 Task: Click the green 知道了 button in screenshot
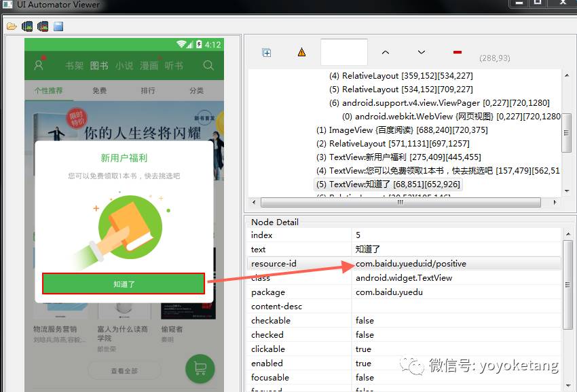tap(124, 283)
